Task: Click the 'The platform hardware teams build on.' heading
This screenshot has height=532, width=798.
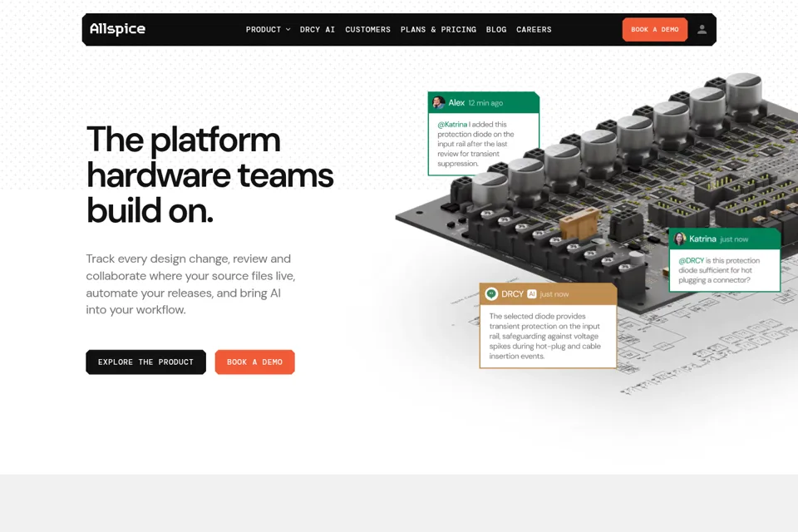Action: (x=209, y=175)
